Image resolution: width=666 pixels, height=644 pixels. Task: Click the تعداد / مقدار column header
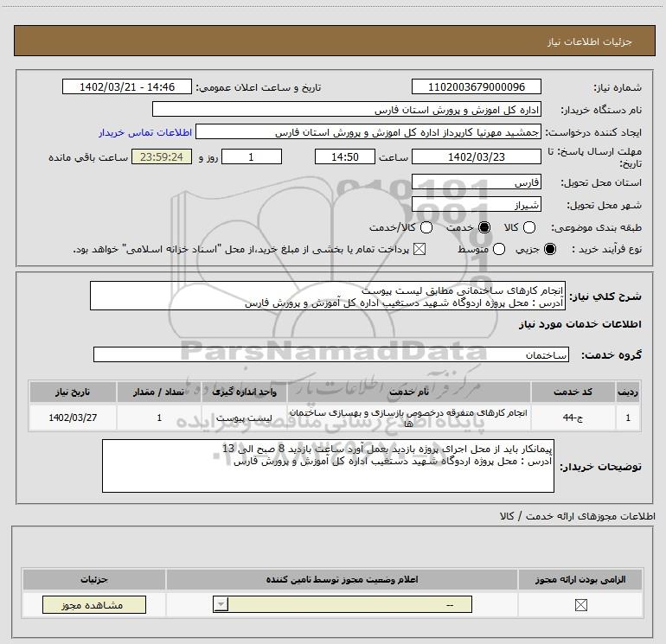tap(159, 392)
